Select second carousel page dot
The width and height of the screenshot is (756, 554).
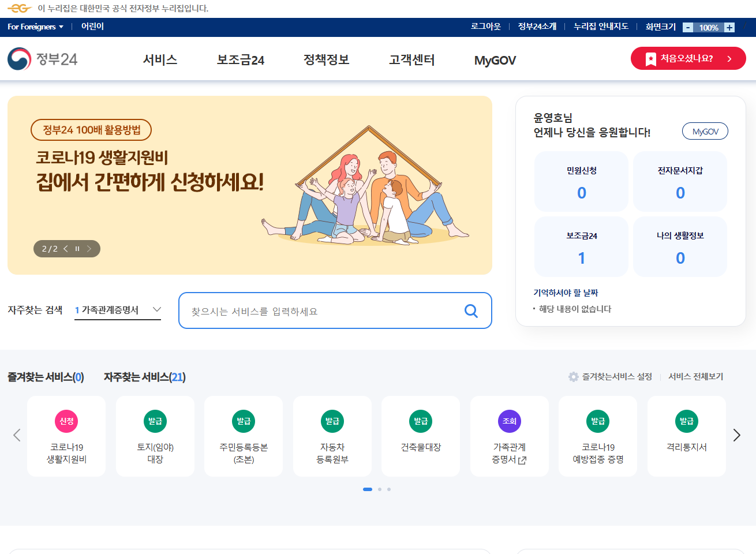pos(380,489)
